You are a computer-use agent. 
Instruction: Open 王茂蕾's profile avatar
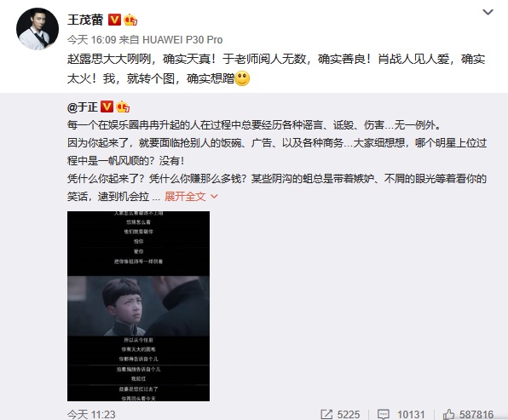(38, 29)
